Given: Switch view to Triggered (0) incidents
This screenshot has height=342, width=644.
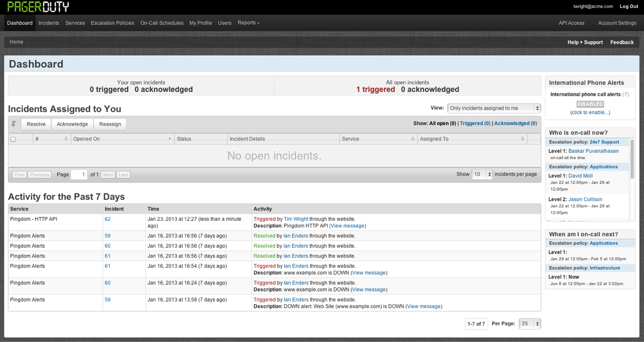Looking at the screenshot, I should click(x=474, y=123).
